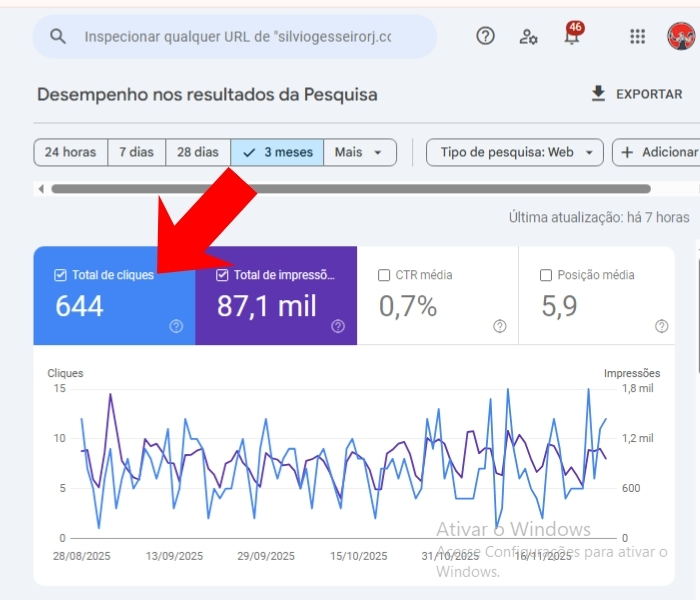
Task: Open user and permissions settings icon
Action: tap(529, 37)
